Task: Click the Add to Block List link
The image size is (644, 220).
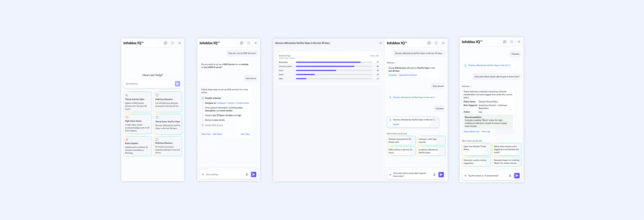Action: pyautogui.click(x=471, y=132)
